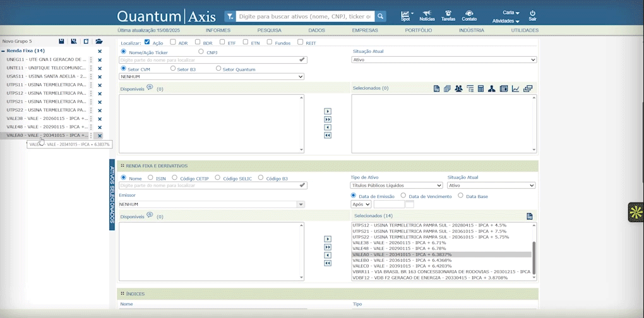The width and height of the screenshot is (644, 318).
Task: Add selected stock with single right arrow
Action: point(328,111)
